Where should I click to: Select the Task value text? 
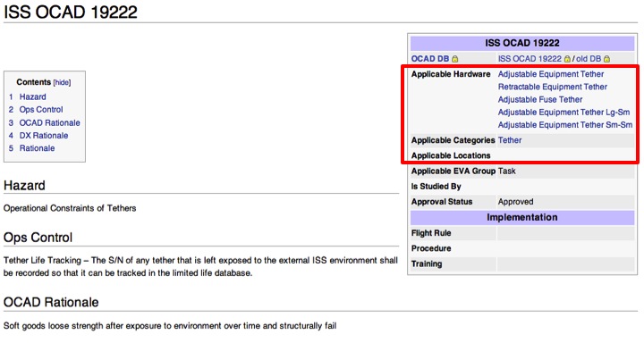[507, 171]
